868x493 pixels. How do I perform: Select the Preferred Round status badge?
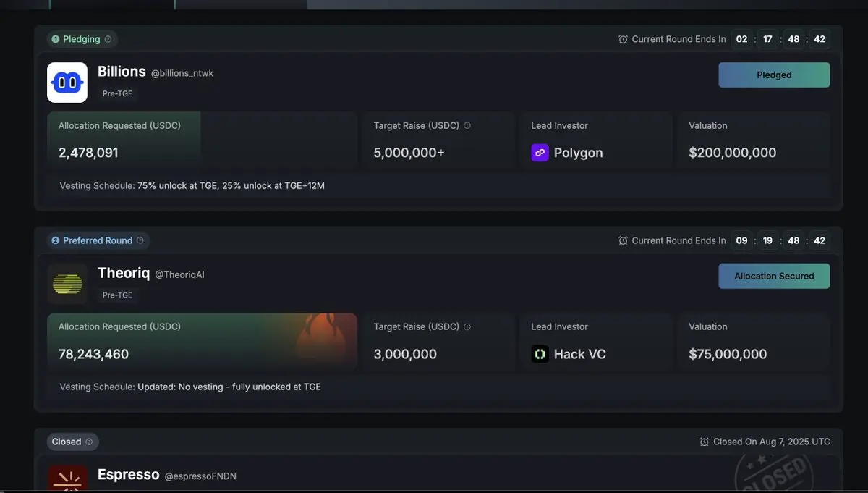click(x=98, y=240)
